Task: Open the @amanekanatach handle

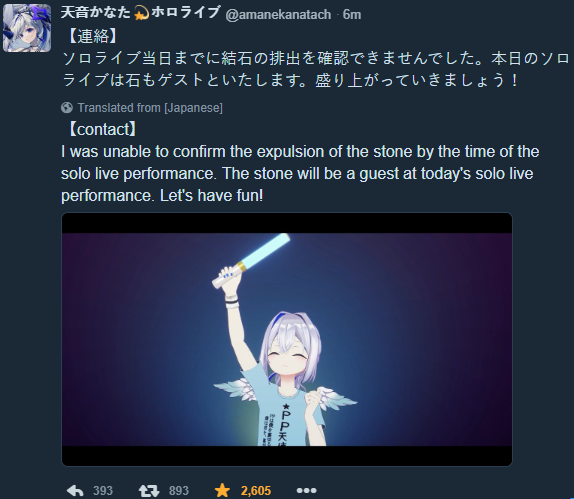Action: tap(278, 14)
